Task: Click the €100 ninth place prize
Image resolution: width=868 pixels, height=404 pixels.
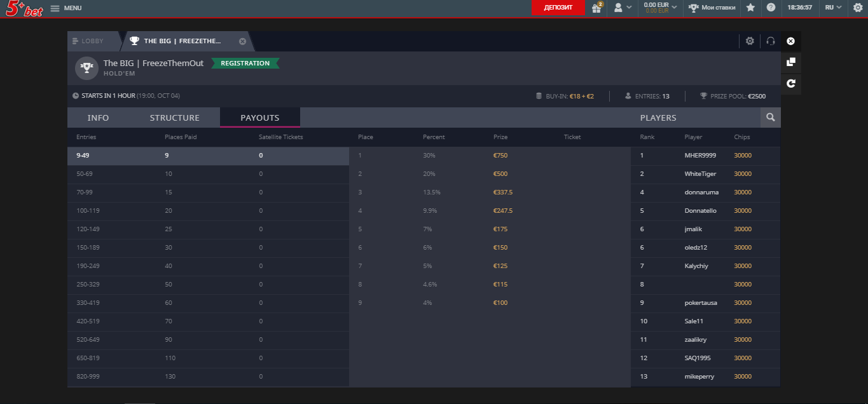Action: (x=500, y=303)
